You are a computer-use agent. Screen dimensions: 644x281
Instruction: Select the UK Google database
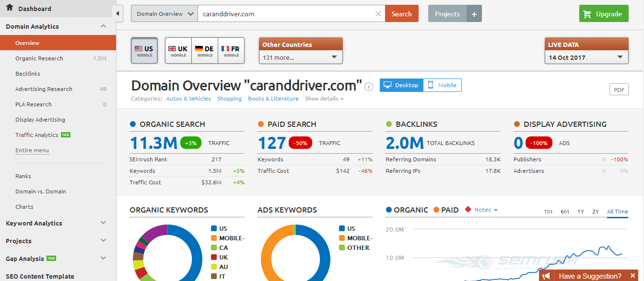click(178, 51)
